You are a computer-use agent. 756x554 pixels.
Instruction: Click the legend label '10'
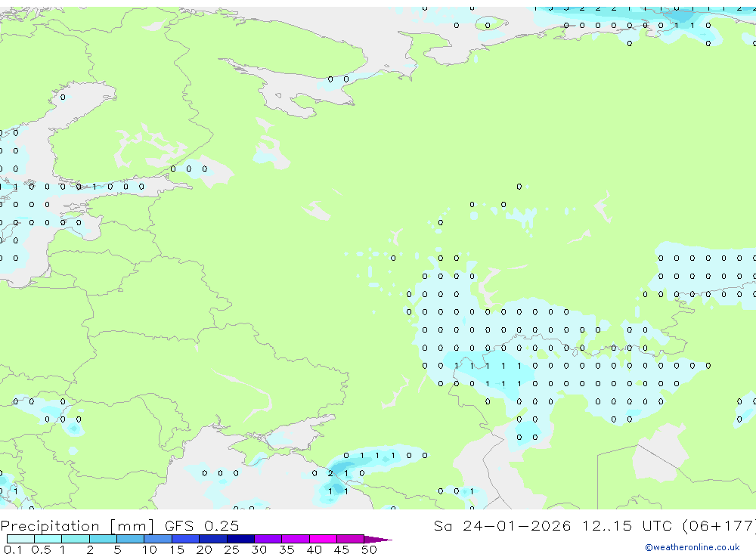pos(150,549)
